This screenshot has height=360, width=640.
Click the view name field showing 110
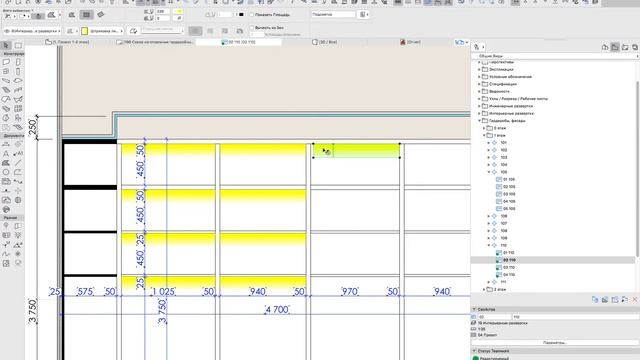576,317
